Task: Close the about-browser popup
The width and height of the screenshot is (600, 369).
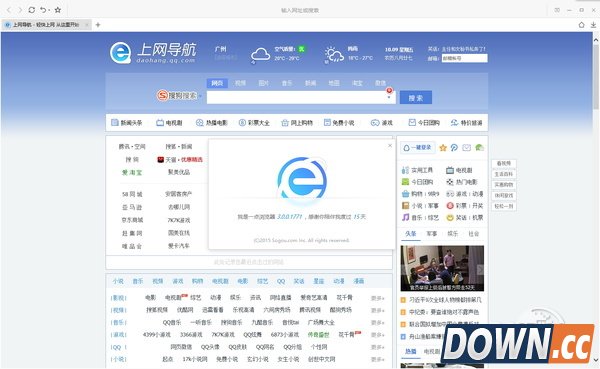Action: point(390,145)
